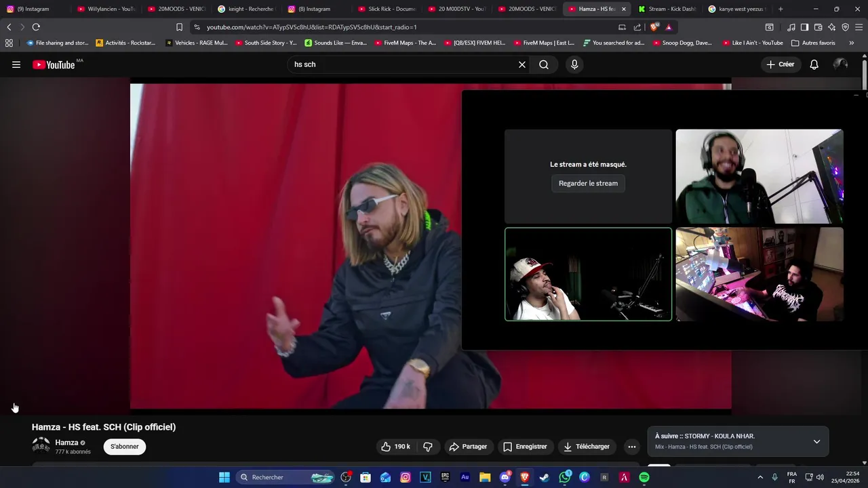Go to YouTube home via the logo
Screen dimensions: 868x488
tap(54, 64)
